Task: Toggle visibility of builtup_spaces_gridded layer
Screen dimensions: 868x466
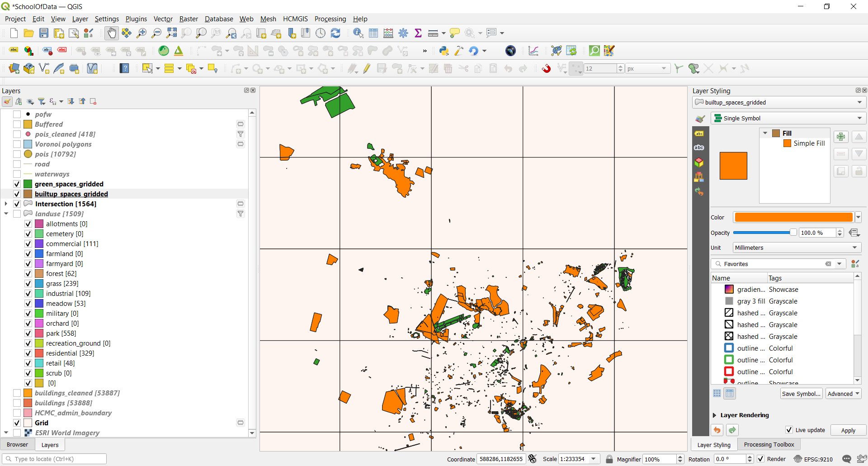Action: pyautogui.click(x=17, y=194)
